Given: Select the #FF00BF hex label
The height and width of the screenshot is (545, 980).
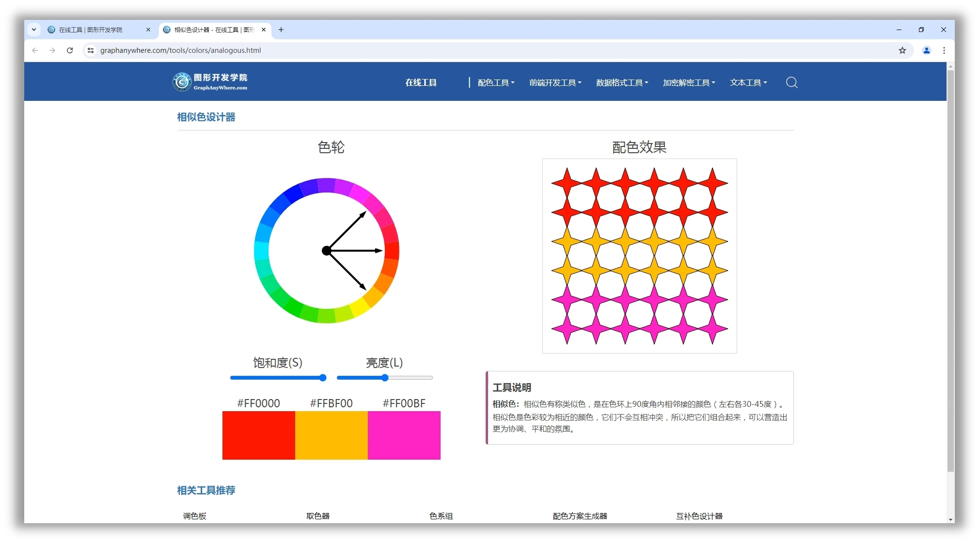Looking at the screenshot, I should (x=404, y=403).
